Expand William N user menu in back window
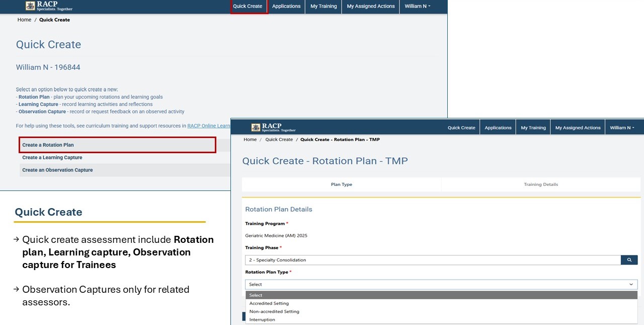This screenshot has height=325, width=644. [x=418, y=6]
